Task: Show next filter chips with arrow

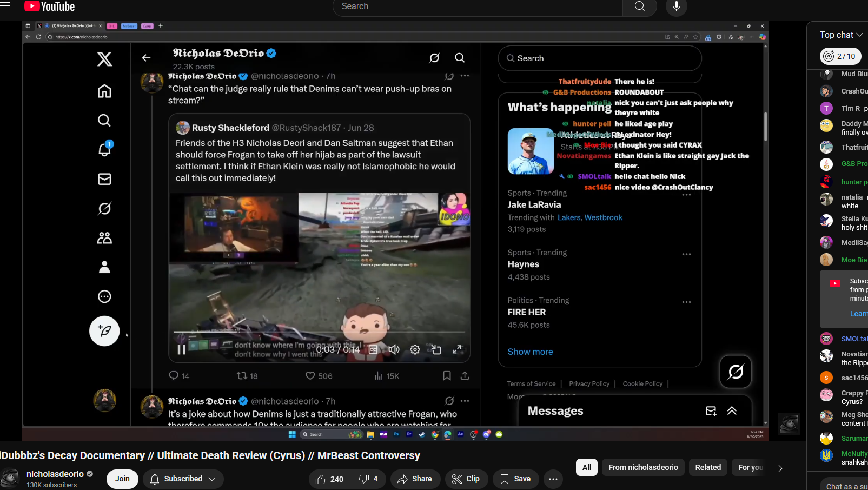Action: pyautogui.click(x=780, y=468)
